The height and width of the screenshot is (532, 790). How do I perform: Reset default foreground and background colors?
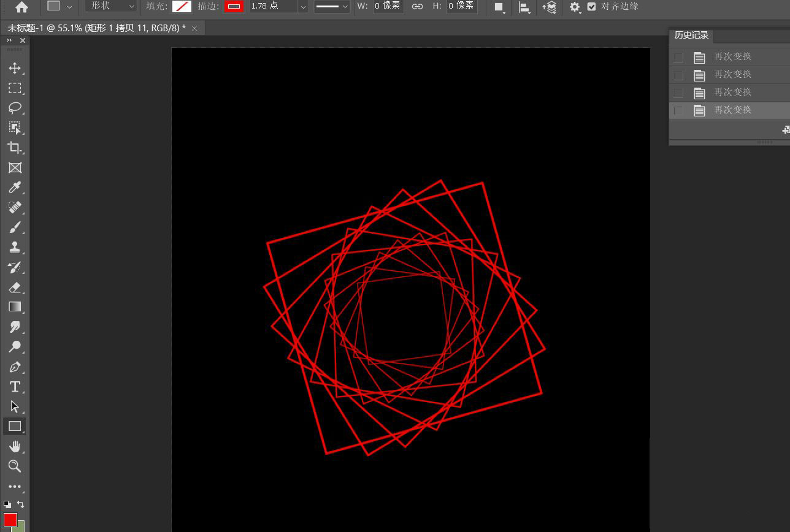[x=7, y=504]
